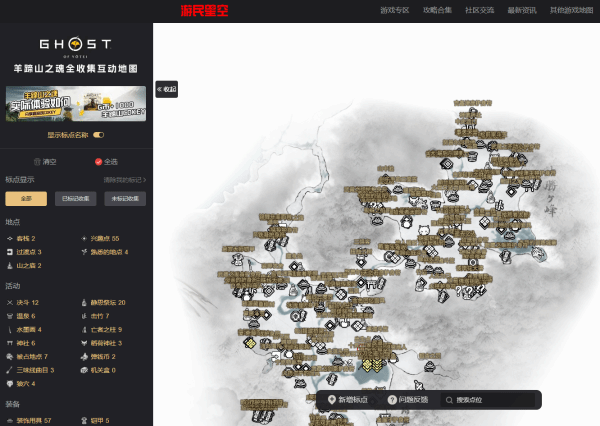Toggle the 温泉 6 category icon
The width and height of the screenshot is (600, 426).
point(10,316)
